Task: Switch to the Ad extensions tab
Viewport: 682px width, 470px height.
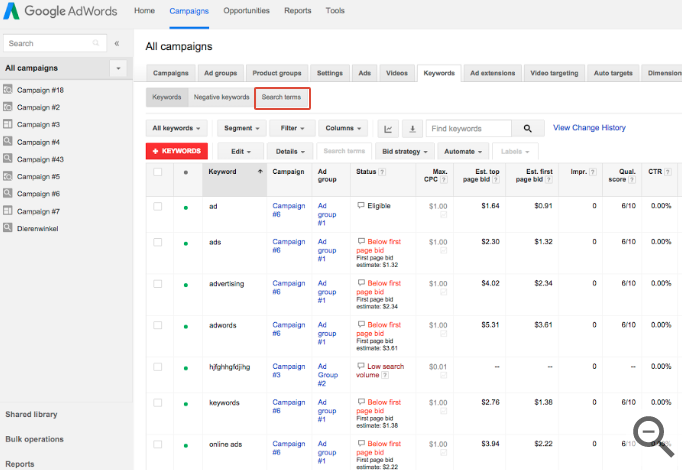Action: tap(492, 73)
